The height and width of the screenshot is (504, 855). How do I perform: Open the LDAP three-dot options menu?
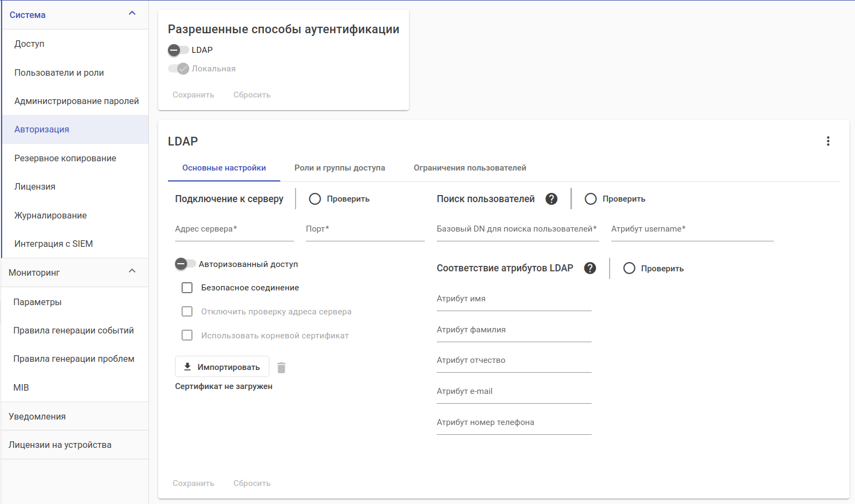click(828, 141)
